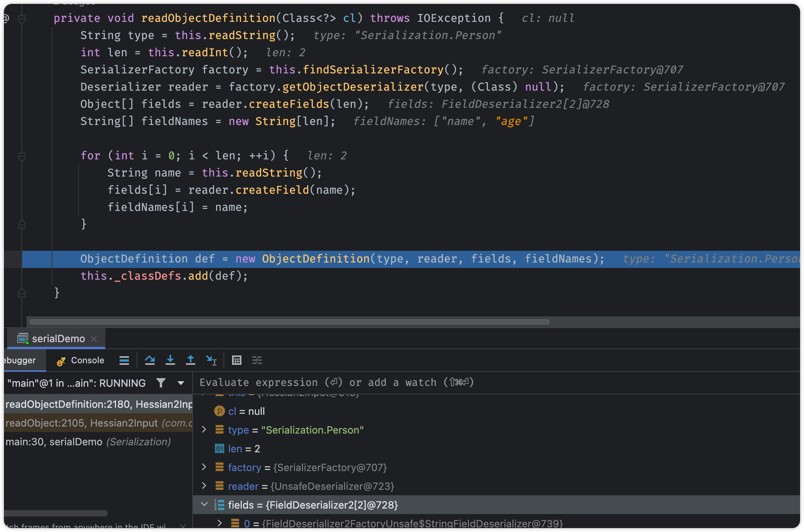Click the Step Over debugger icon

150,360
